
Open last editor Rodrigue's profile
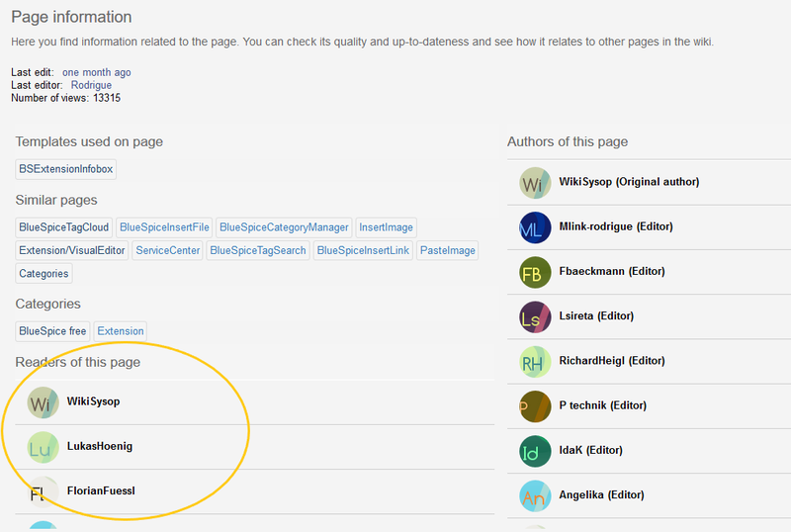click(x=91, y=85)
